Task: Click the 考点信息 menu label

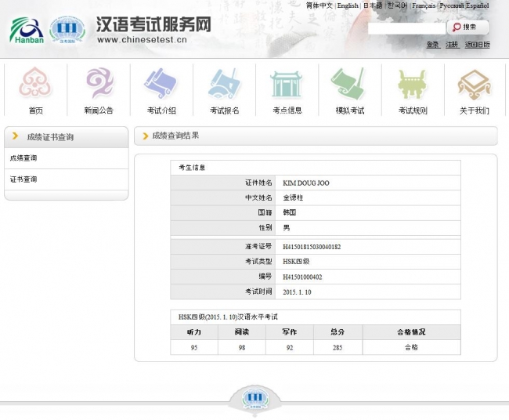Action: click(287, 110)
